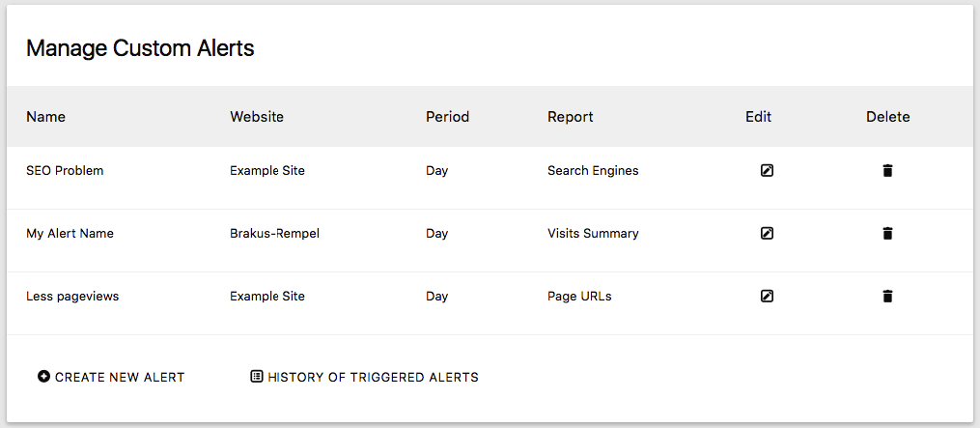
Task: Click the Website column header
Action: 257,117
